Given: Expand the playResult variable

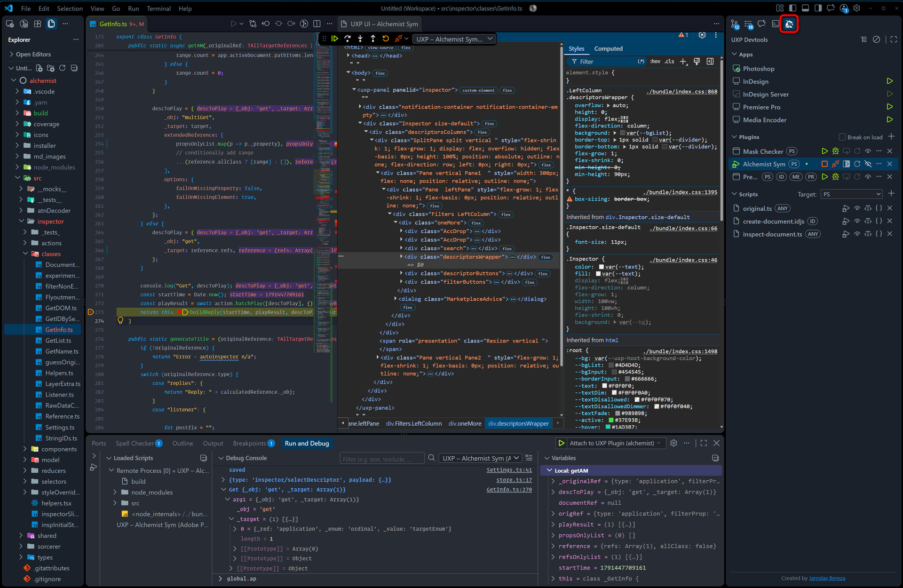Looking at the screenshot, I should pyautogui.click(x=553, y=524).
